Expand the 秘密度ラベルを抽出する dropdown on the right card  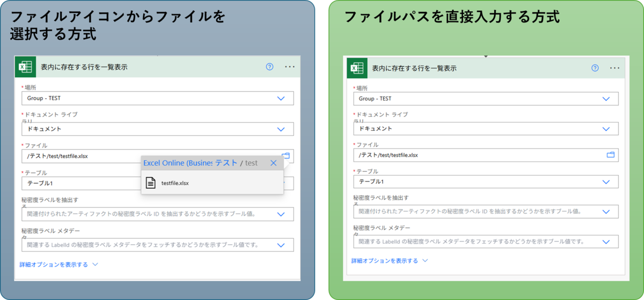(606, 211)
